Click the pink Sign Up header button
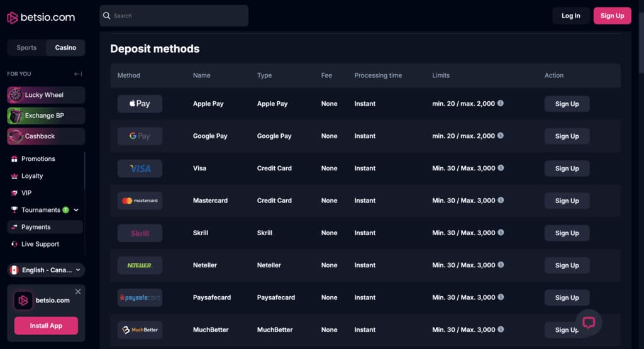This screenshot has height=349, width=644. 613,16
